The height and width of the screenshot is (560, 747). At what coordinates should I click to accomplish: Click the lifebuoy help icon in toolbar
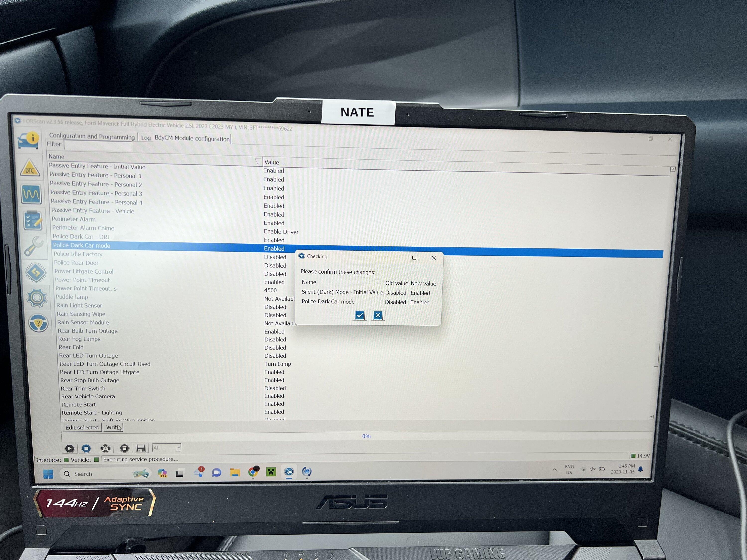tap(105, 448)
